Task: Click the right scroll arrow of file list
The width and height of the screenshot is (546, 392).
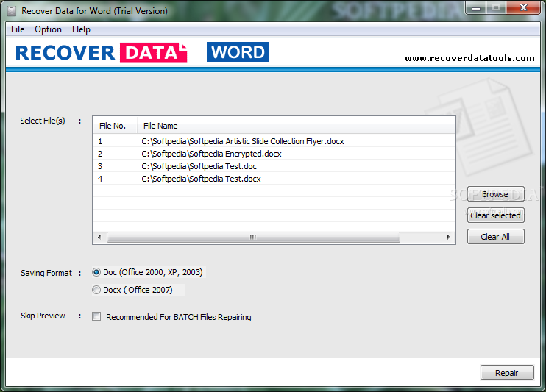Action: (449, 237)
